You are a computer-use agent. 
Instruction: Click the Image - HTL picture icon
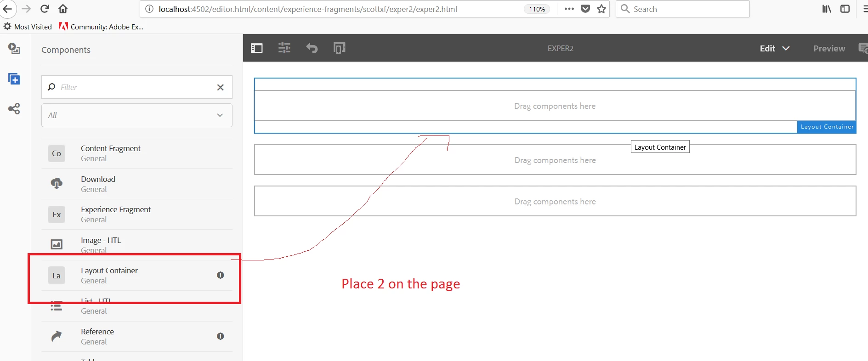coord(57,244)
